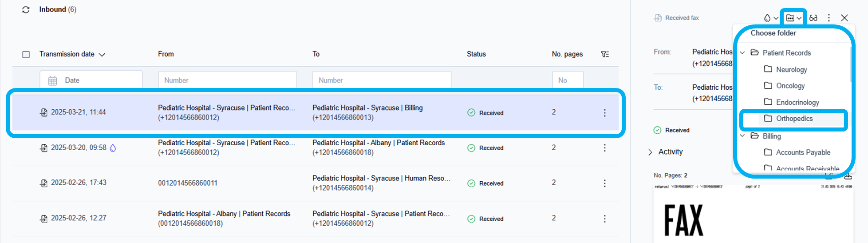Open the droplet label dropdown
The height and width of the screenshot is (243, 868).
pyautogui.click(x=770, y=18)
